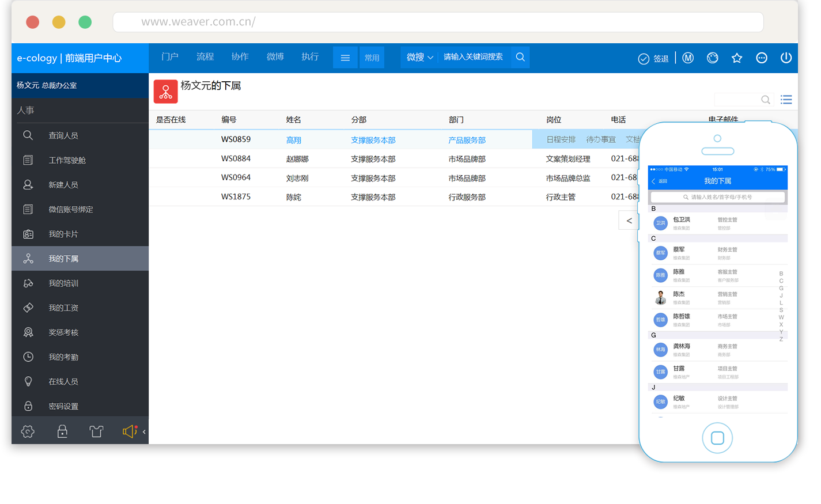Click the skin theme palette icon
The height and width of the screenshot is (504, 821).
point(713,58)
